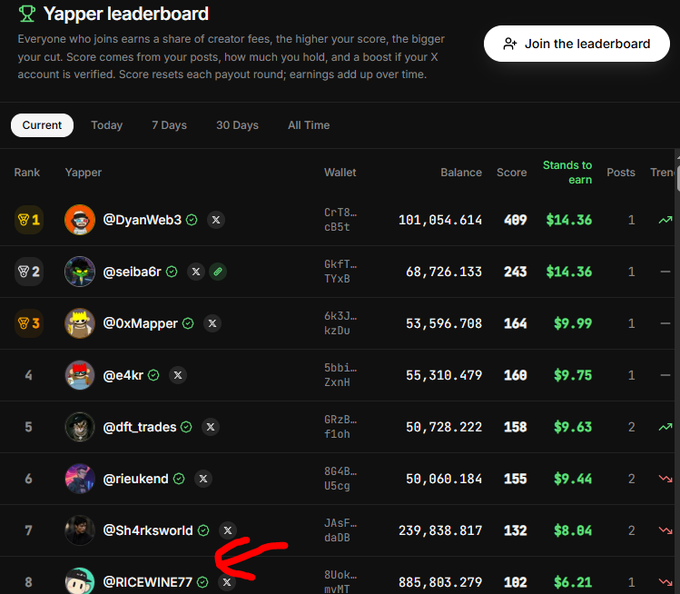Open @rieukend's X profile icon
Screen dimensions: 680x594
203,479
